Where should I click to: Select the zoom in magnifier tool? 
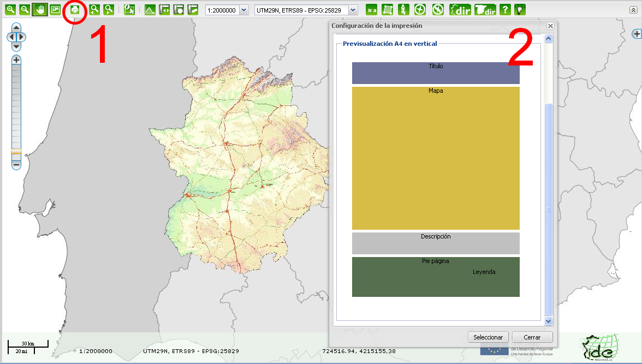11,9
